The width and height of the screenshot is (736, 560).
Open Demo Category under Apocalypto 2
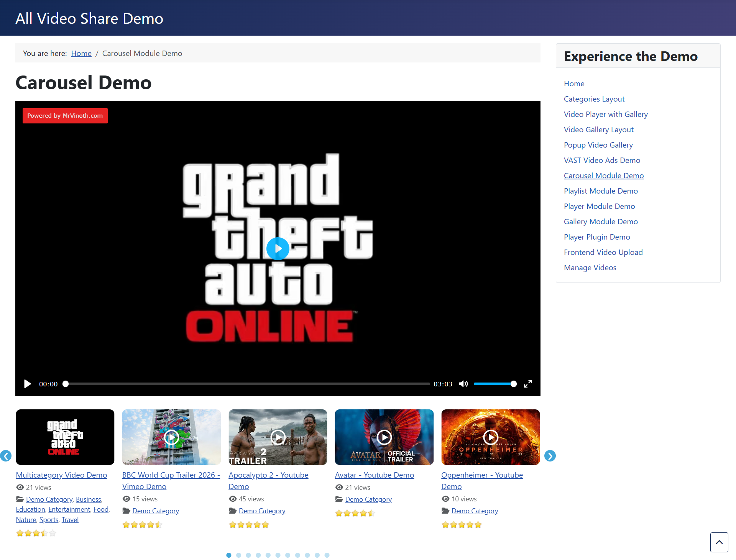[262, 511]
